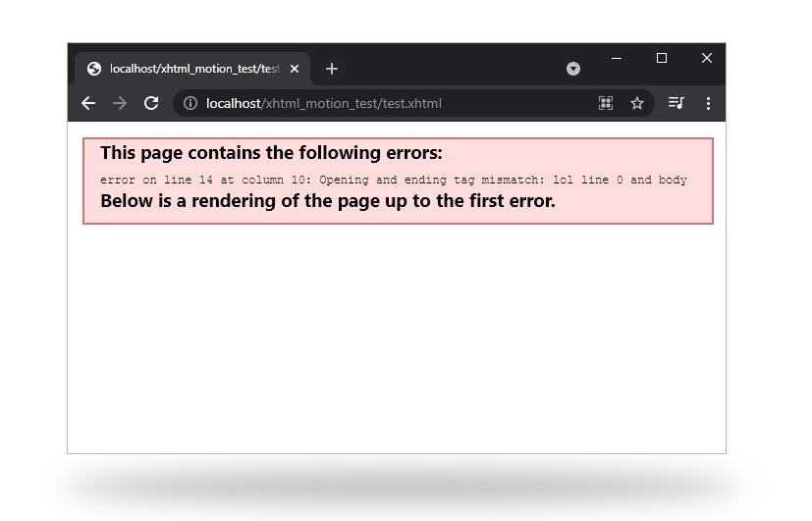Minimize the browser window
Image resolution: width=812 pixels, height=521 pixels.
(x=617, y=59)
